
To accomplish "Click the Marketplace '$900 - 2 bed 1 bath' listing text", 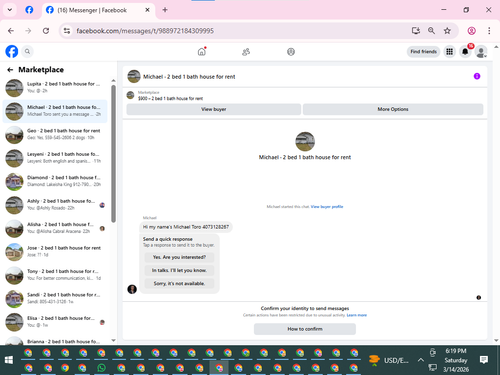I will [x=170, y=98].
